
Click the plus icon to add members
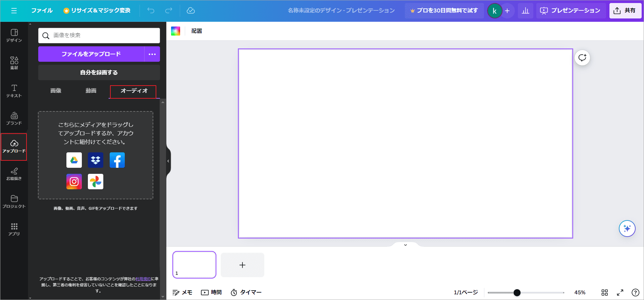click(507, 11)
